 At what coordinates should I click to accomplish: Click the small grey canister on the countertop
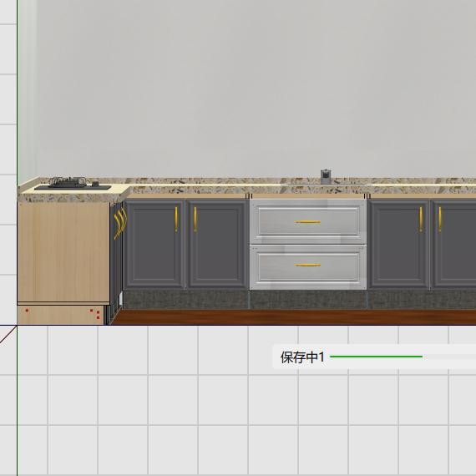(x=326, y=177)
